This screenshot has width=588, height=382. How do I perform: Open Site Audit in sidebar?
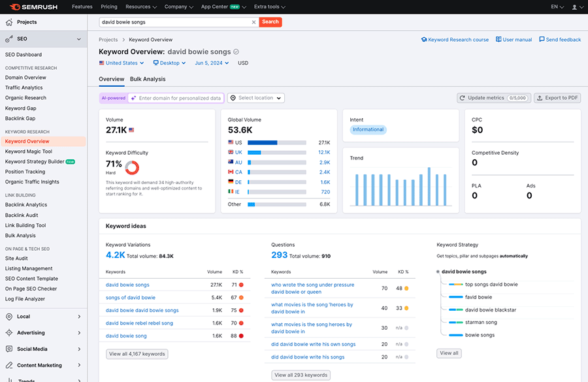point(16,259)
